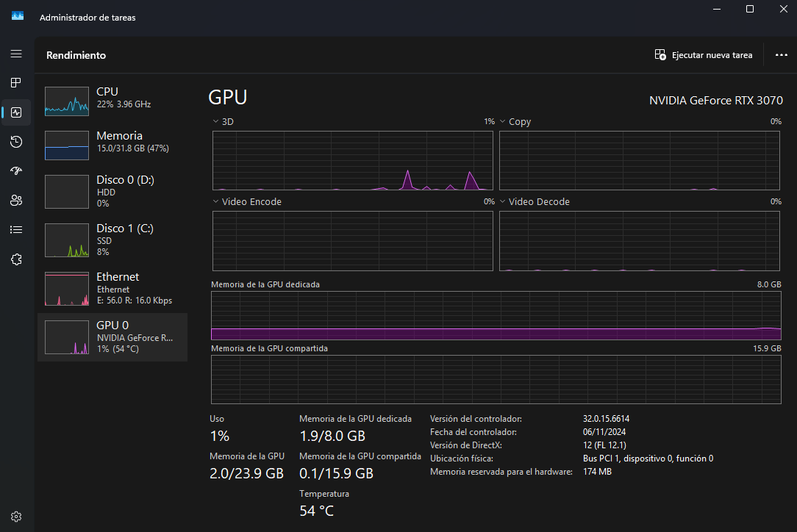Select CPU in the performance list

pos(112,101)
